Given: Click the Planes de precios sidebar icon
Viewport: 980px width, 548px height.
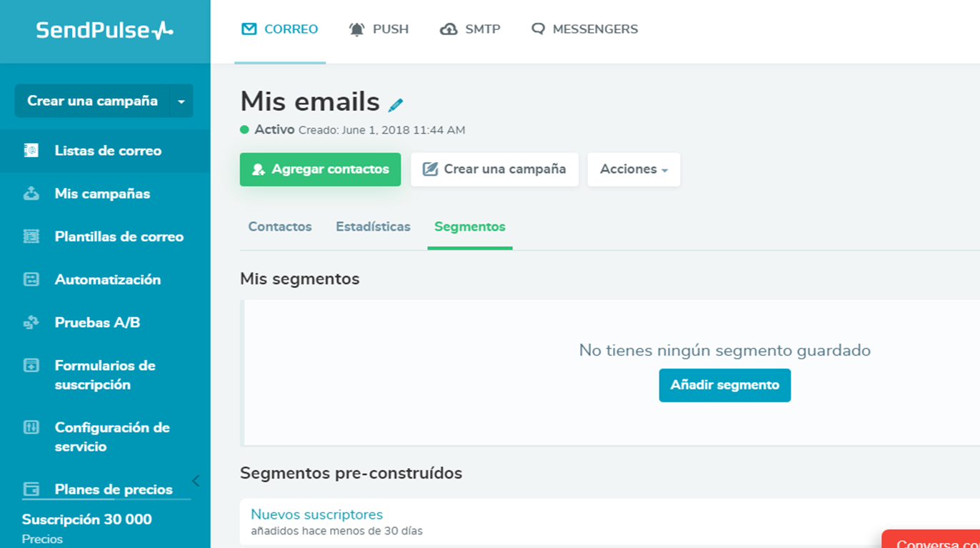Looking at the screenshot, I should (x=31, y=489).
